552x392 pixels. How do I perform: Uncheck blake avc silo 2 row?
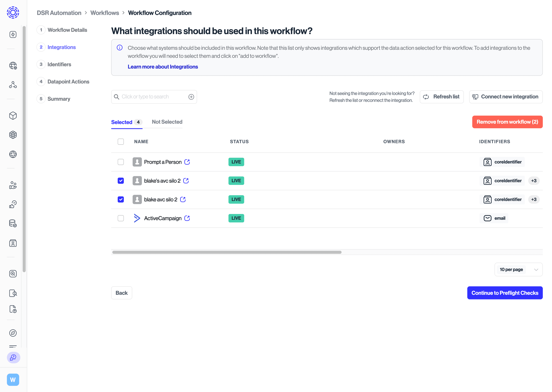pyautogui.click(x=121, y=199)
